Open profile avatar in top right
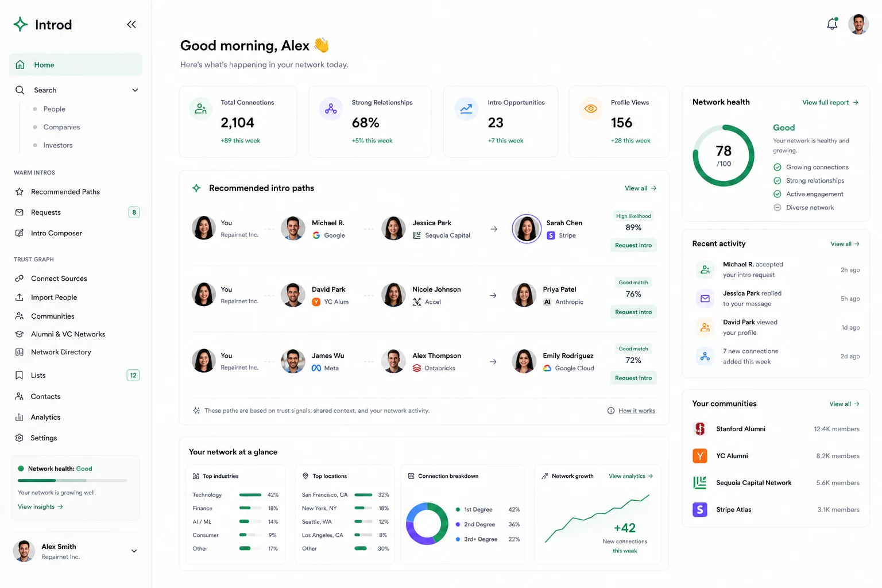The image size is (882, 588). (x=858, y=24)
